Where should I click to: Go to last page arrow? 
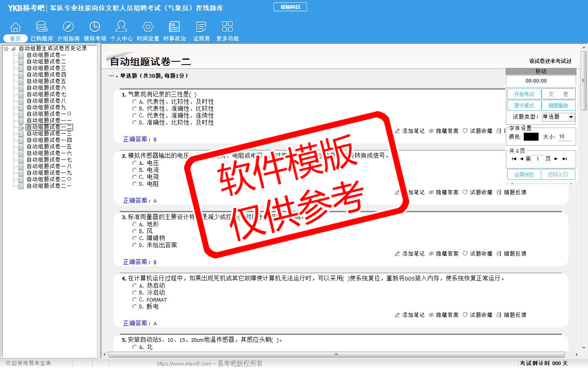(x=565, y=159)
